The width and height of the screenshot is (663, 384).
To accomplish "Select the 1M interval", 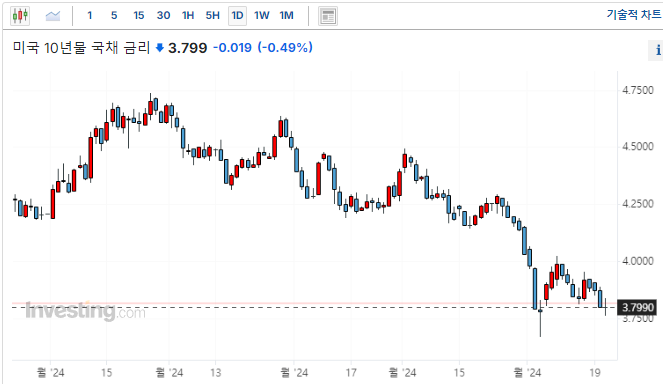I will click(286, 16).
